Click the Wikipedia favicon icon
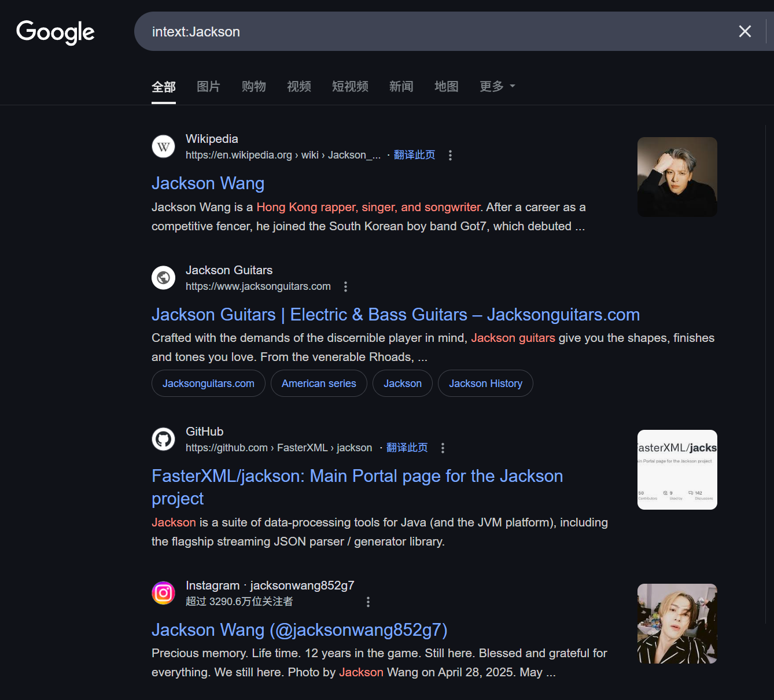Screen dimensions: 774x700 (164, 146)
